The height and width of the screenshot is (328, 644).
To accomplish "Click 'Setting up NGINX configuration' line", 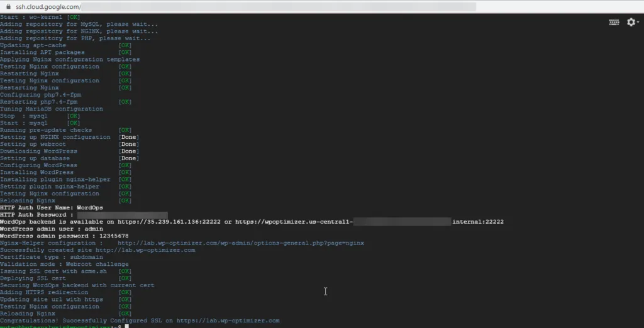I will [69, 137].
